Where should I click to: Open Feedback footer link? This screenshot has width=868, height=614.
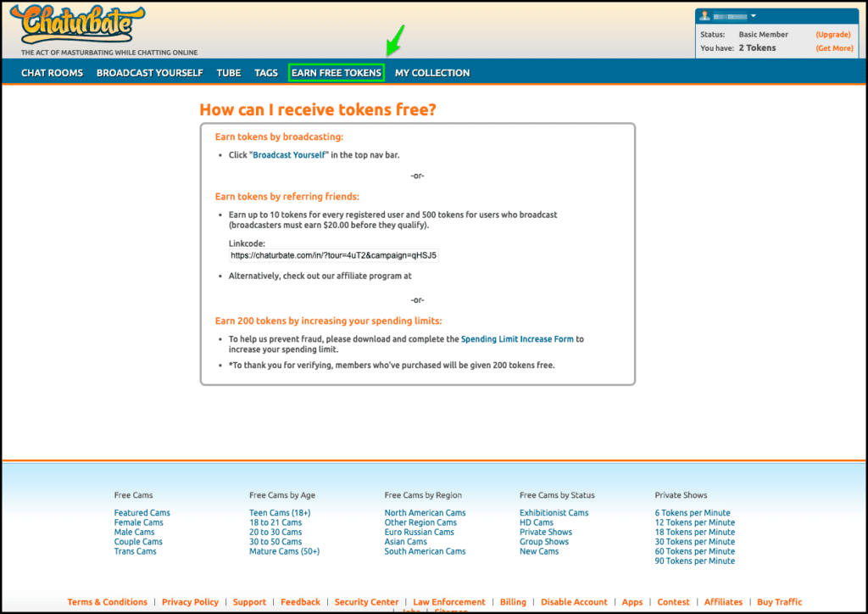pyautogui.click(x=301, y=602)
